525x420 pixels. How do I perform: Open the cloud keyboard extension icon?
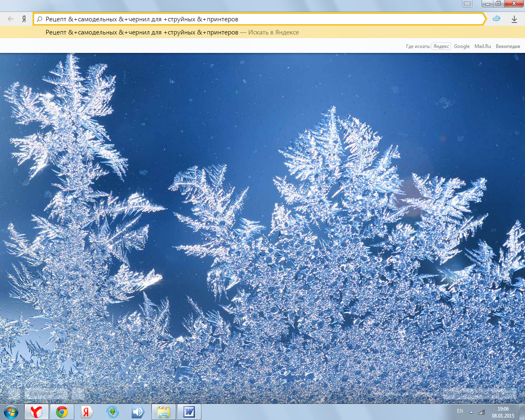[496, 19]
